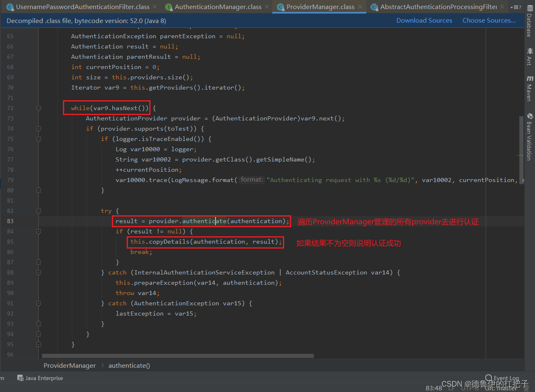Open Ant tool window
Viewport: 535px width, 392px height.
tap(530, 57)
